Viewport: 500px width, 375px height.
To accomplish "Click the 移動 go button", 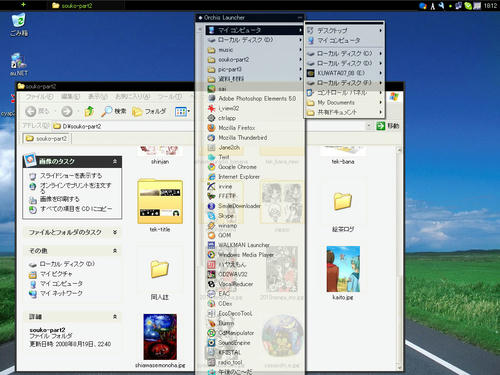I will (387, 126).
